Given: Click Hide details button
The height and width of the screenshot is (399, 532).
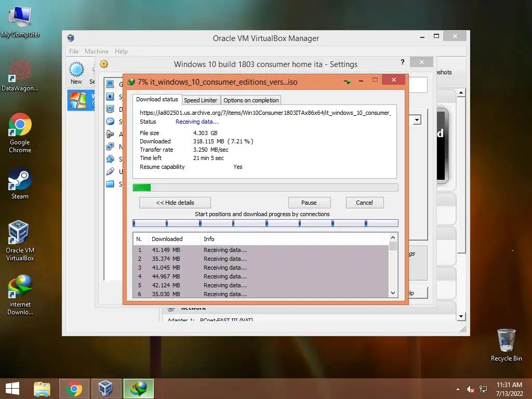Looking at the screenshot, I should [x=175, y=203].
